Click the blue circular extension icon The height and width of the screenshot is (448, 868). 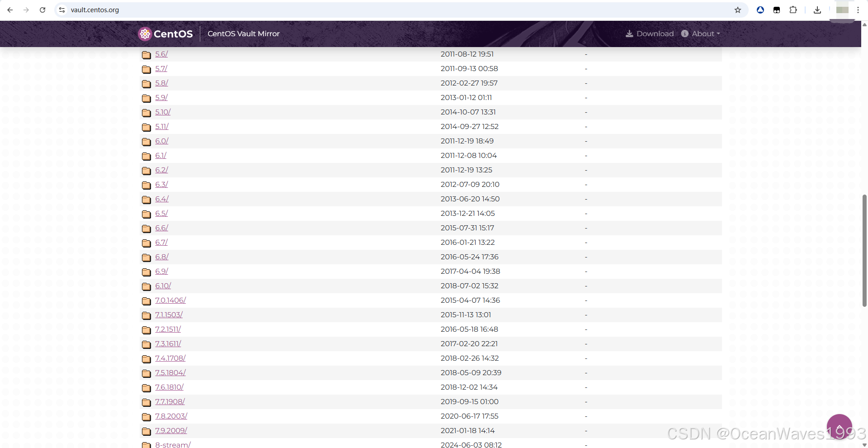click(760, 10)
